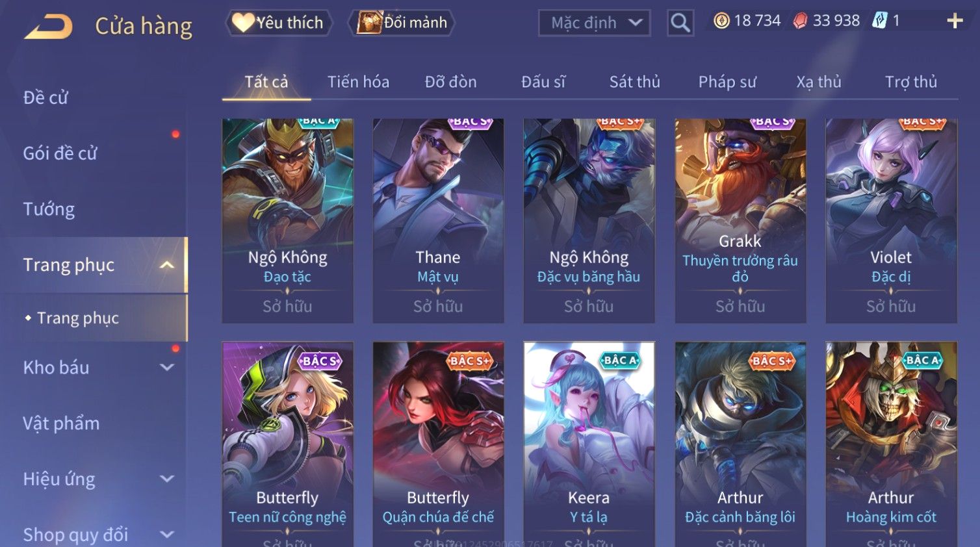Screen dimensions: 980x547
Task: Click the red ruby currency icon
Action: (x=800, y=21)
